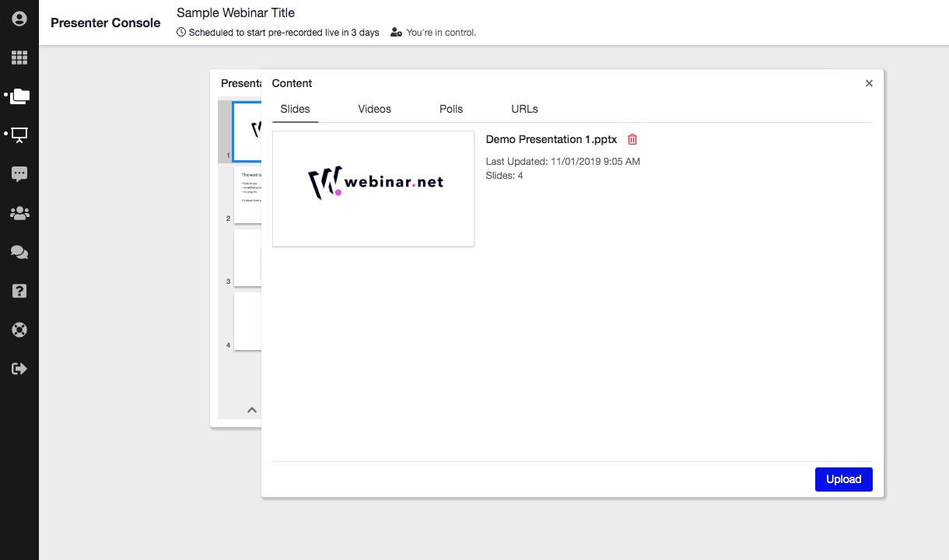Image resolution: width=949 pixels, height=560 pixels.
Task: Open the content folders icon in sidebar
Action: coord(19,96)
